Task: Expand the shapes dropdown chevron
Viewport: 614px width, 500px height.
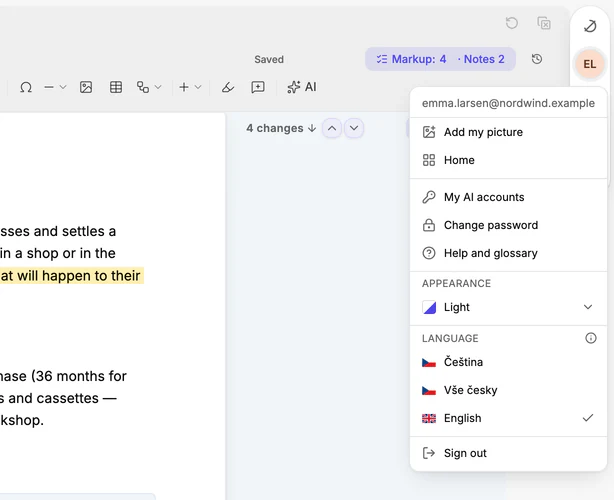Action: [x=158, y=87]
